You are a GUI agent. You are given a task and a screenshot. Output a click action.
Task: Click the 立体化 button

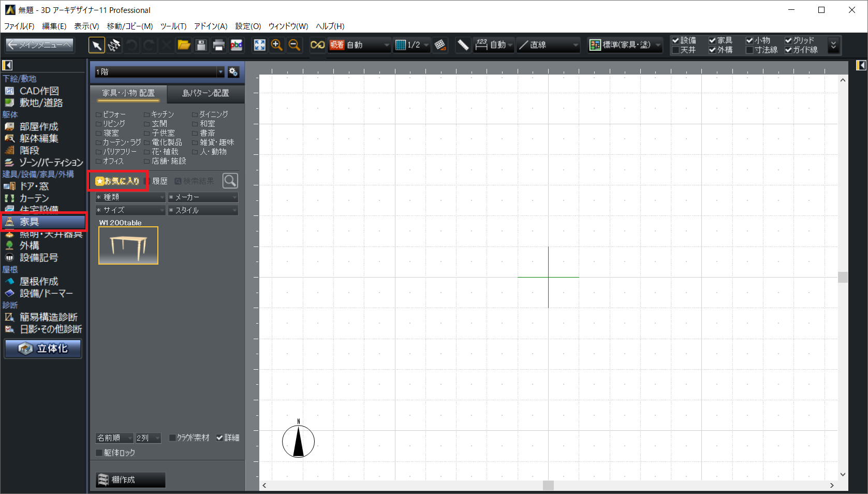tap(43, 348)
